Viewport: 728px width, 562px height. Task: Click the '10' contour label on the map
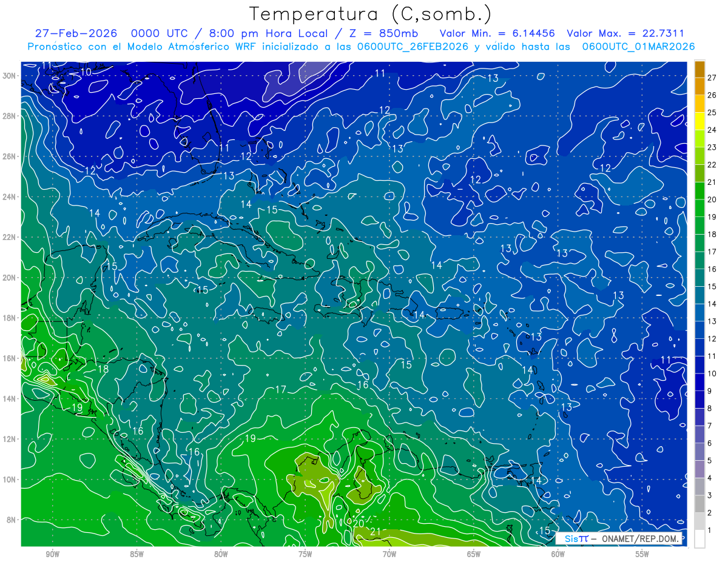86,72
